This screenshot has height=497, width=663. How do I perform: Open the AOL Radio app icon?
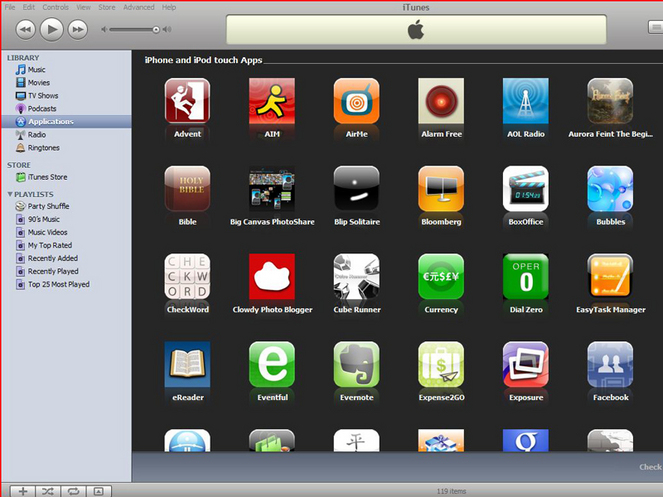coord(526,101)
